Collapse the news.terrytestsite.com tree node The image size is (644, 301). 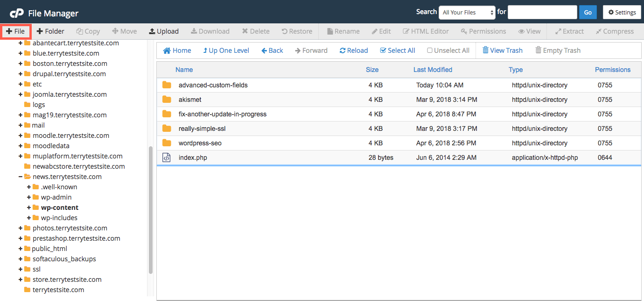[21, 177]
